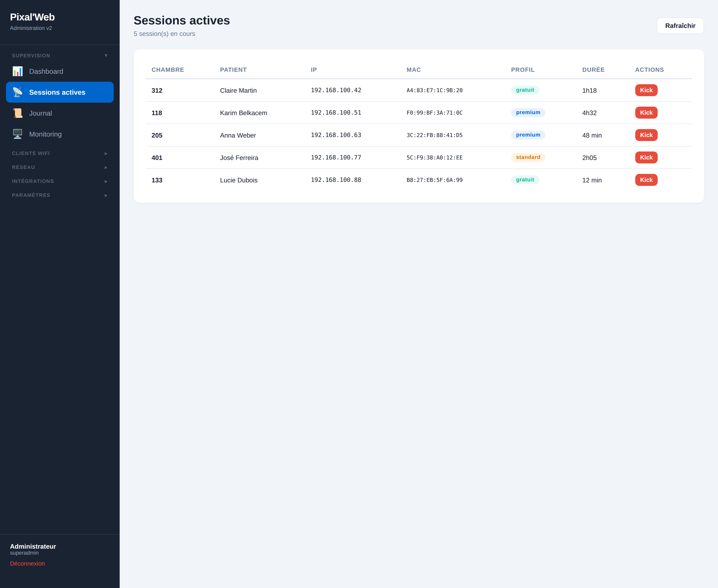718x588 pixels.
Task: Open the Monitoring menu item
Action: point(60,134)
